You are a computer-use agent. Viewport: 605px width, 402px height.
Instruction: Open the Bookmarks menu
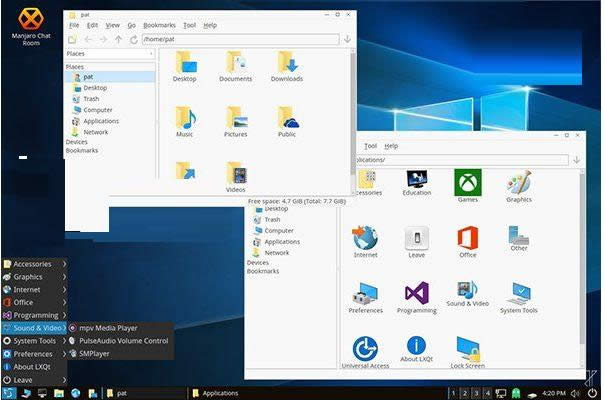(x=159, y=25)
